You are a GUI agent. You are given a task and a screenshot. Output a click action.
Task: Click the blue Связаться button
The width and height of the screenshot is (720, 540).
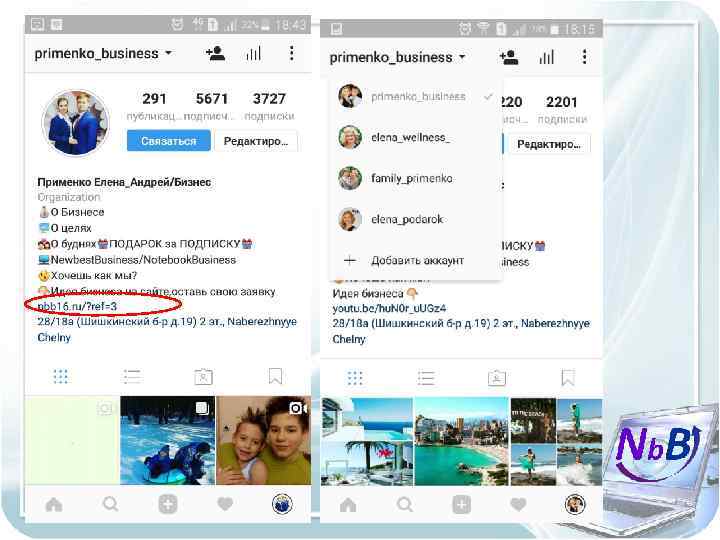(169, 141)
